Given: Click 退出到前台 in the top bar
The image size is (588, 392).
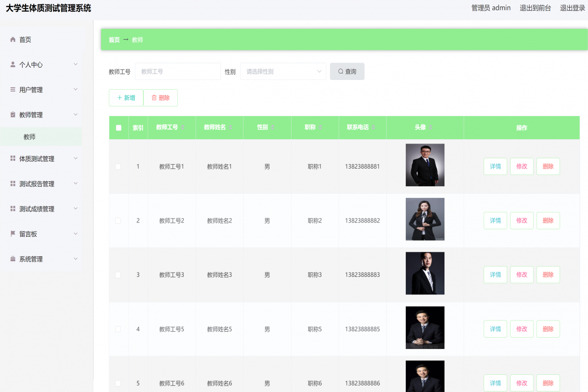Looking at the screenshot, I should 535,8.
